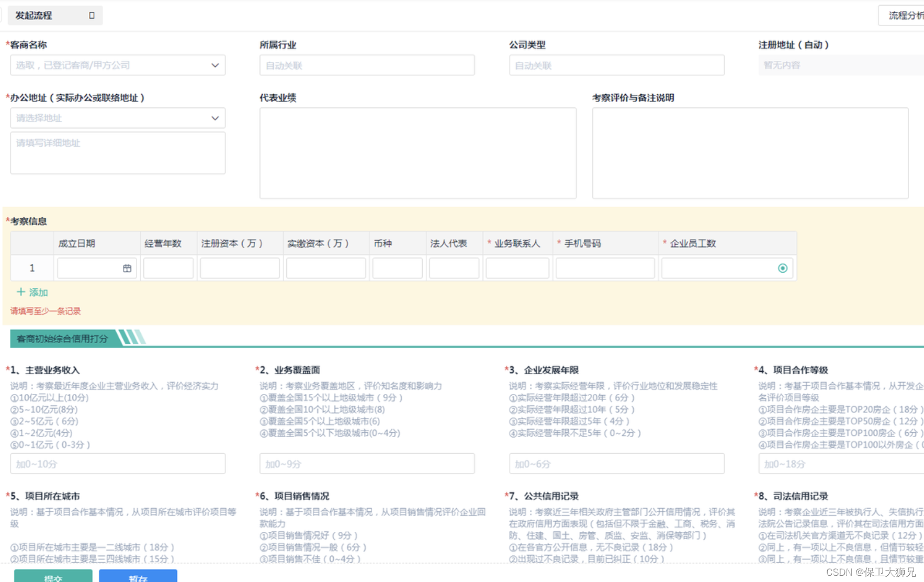Click the plus icon next to 添加
Viewport: 924px width, 582px height.
[21, 292]
